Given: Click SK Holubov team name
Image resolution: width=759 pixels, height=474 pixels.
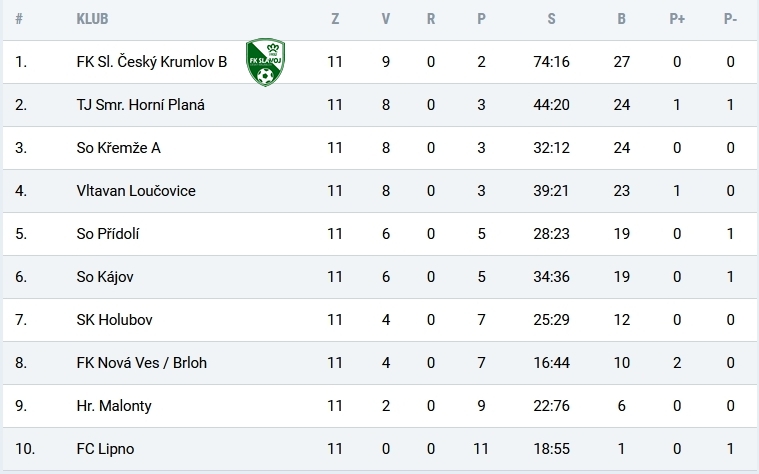Looking at the screenshot, I should (114, 320).
